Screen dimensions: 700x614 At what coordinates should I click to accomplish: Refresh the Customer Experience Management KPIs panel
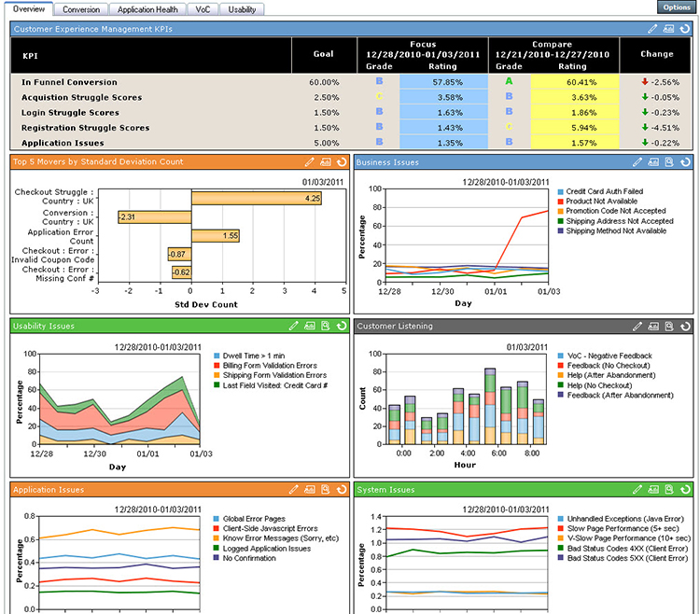(685, 29)
